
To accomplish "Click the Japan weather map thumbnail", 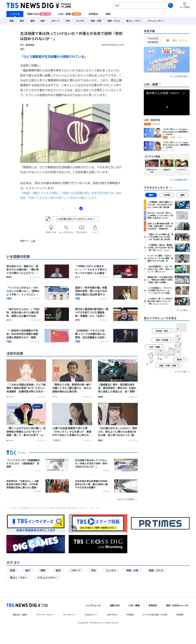I will 167,60.
